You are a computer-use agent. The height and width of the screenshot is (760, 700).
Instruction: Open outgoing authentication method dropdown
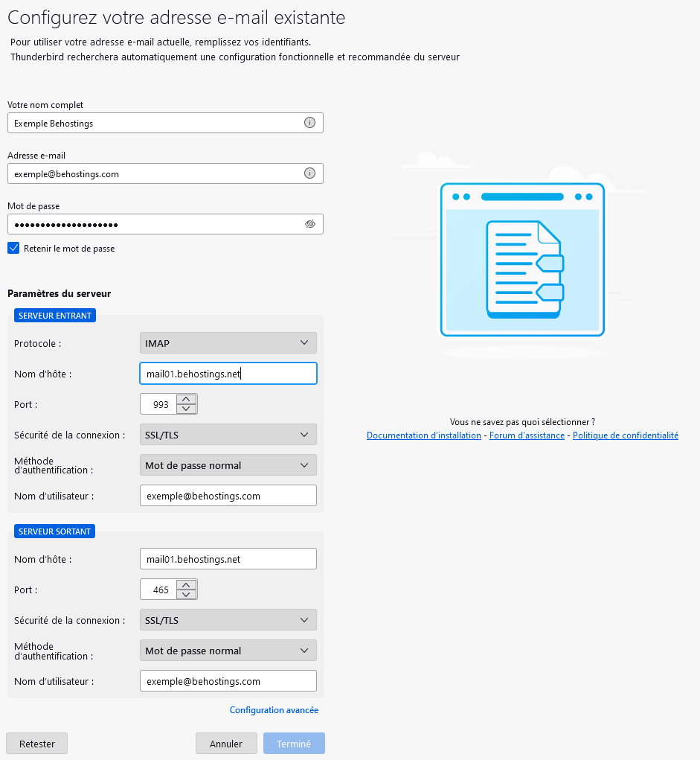click(x=228, y=651)
